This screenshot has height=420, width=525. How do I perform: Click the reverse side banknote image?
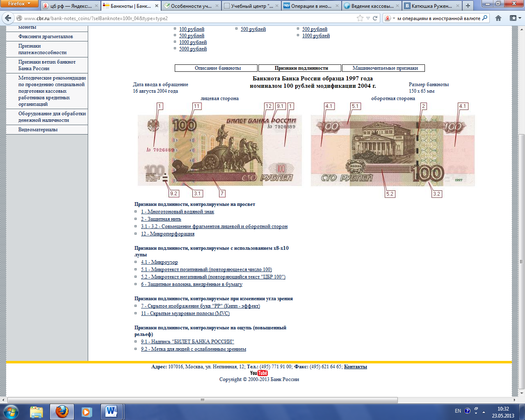pyautogui.click(x=393, y=150)
